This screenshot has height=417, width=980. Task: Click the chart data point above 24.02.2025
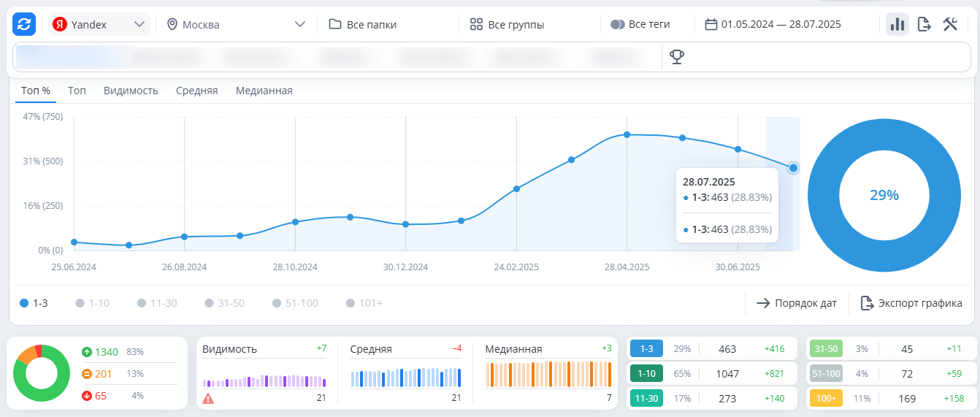(516, 188)
